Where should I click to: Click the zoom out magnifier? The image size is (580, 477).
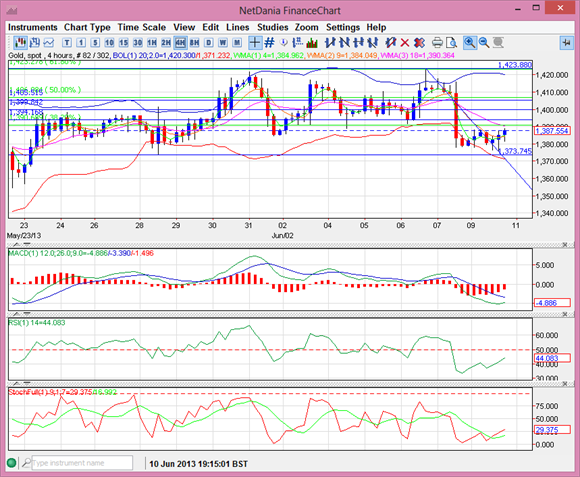(484, 43)
